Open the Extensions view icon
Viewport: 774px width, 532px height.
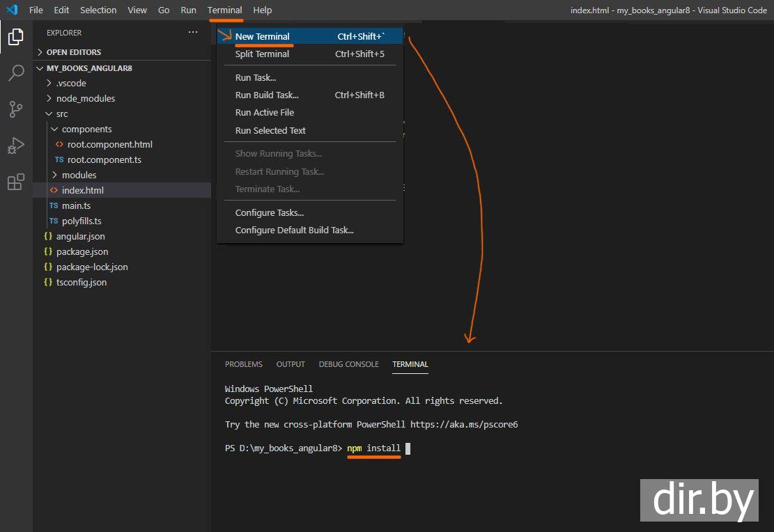click(x=15, y=182)
